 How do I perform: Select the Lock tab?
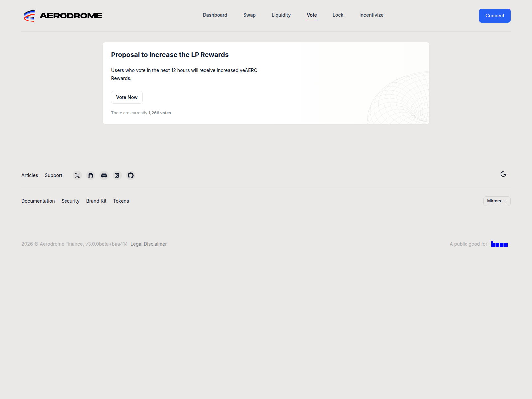tap(338, 15)
